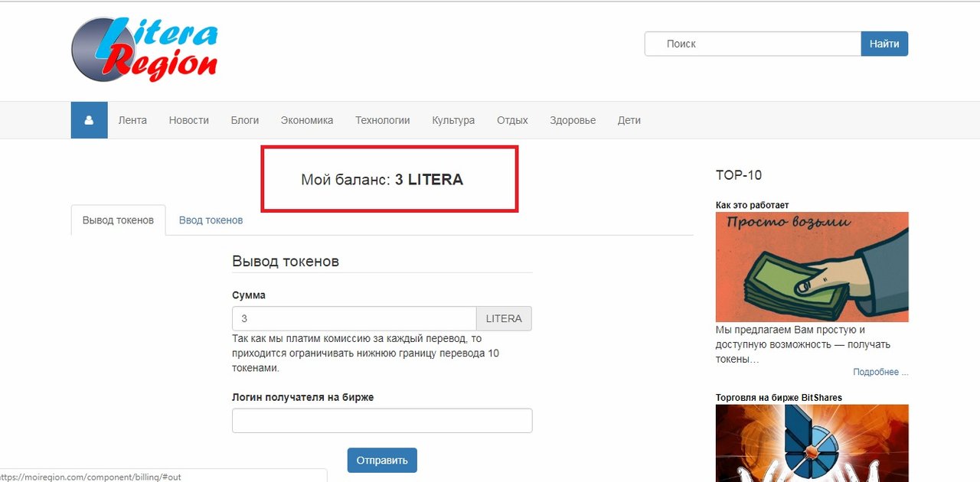Switch to the Ввод токенов tab
980x482 pixels.
[211, 220]
